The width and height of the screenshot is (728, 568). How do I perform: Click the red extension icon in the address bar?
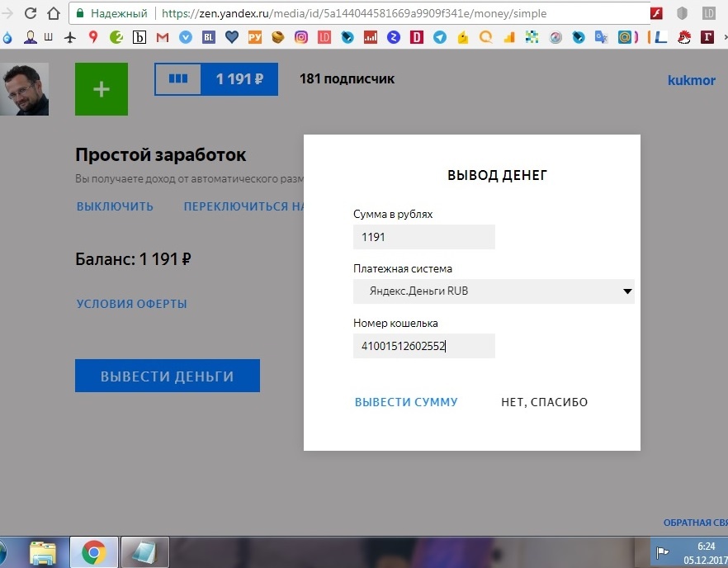point(658,12)
